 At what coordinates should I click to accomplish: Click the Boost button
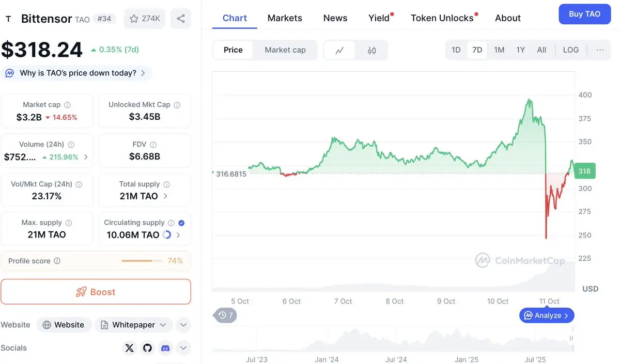pyautogui.click(x=96, y=292)
